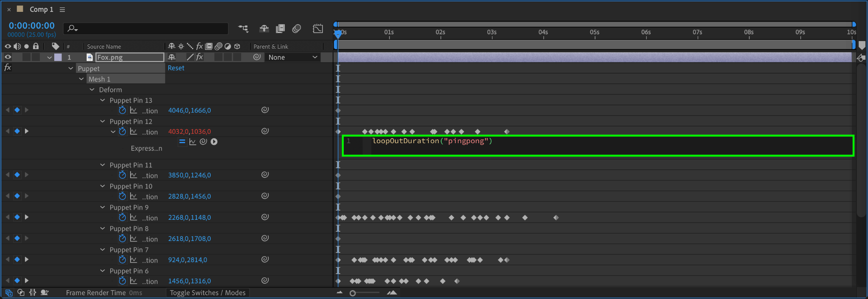This screenshot has width=868, height=299.
Task: Open the composition mini-flowchart icon
Action: (x=243, y=28)
